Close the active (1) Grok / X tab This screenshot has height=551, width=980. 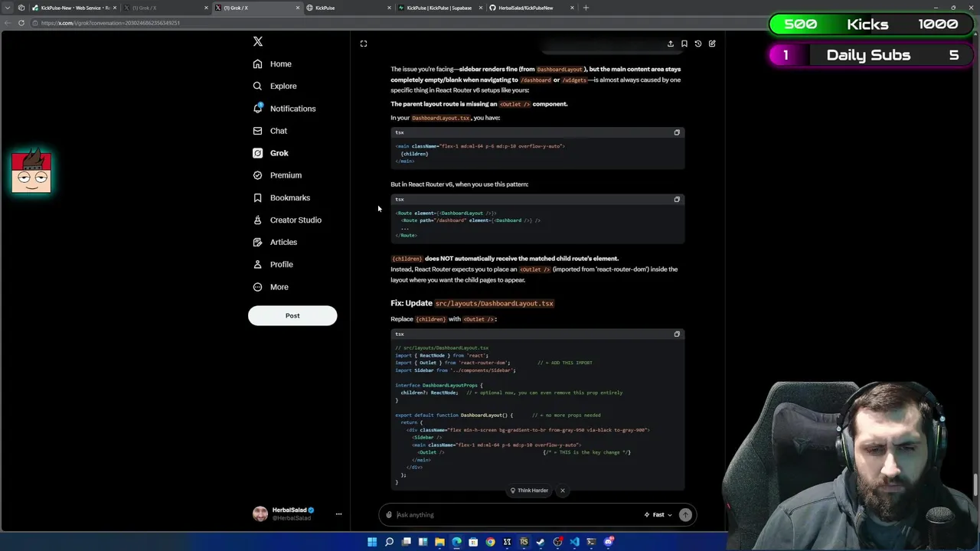click(298, 8)
